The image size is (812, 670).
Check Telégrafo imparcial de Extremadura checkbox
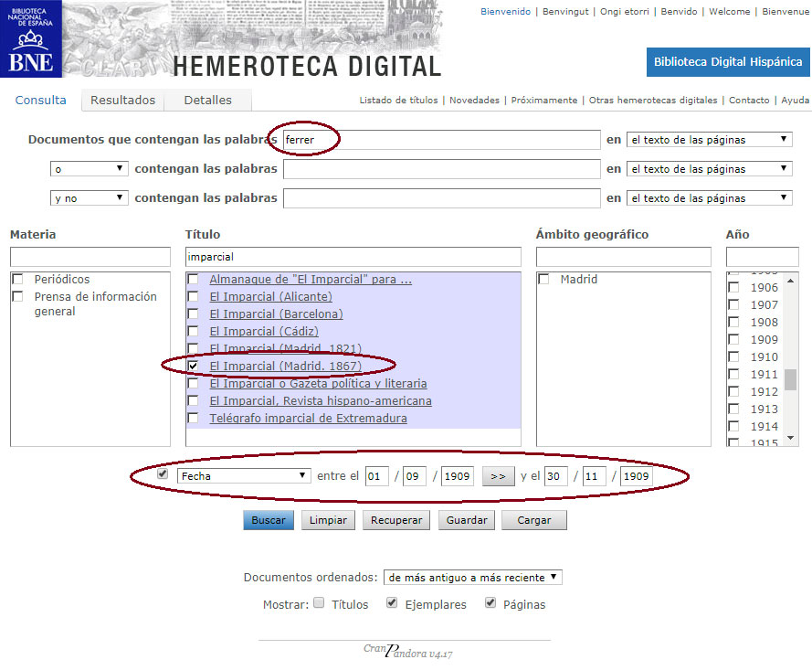click(x=193, y=418)
